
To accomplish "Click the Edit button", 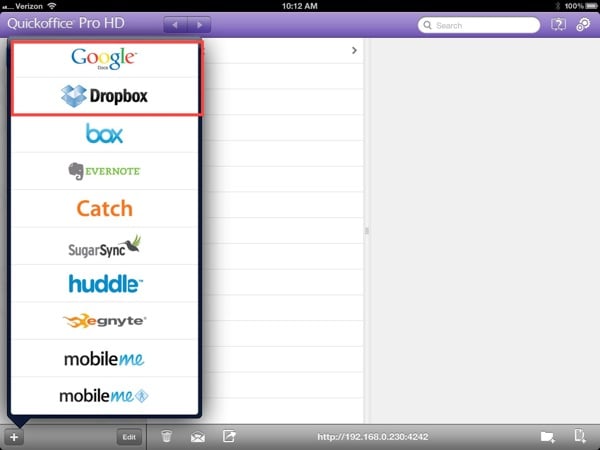I will [129, 437].
